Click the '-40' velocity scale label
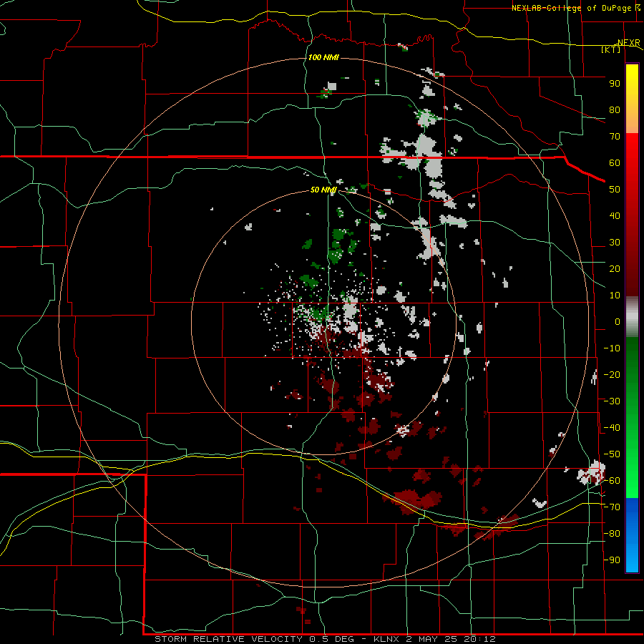This screenshot has width=644, height=644. (612, 428)
